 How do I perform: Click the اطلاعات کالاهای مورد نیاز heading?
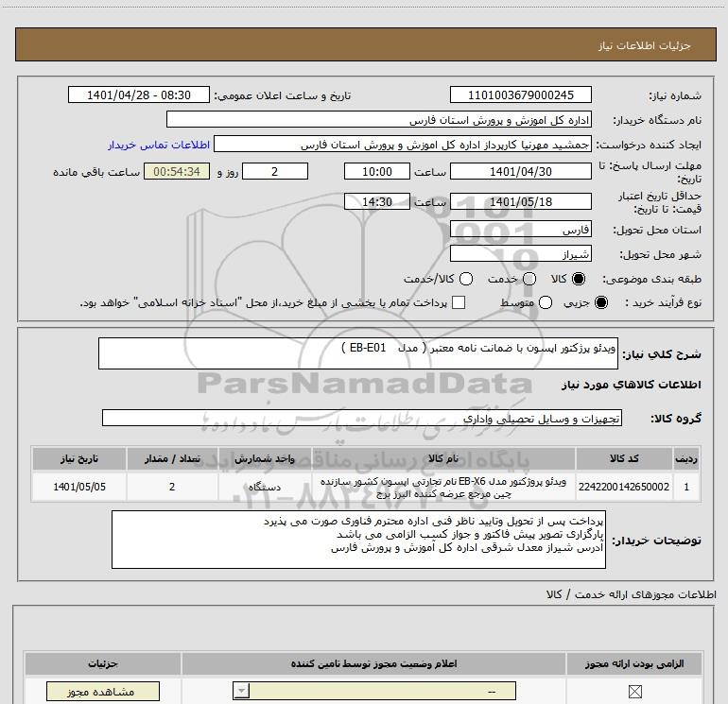coord(632,385)
